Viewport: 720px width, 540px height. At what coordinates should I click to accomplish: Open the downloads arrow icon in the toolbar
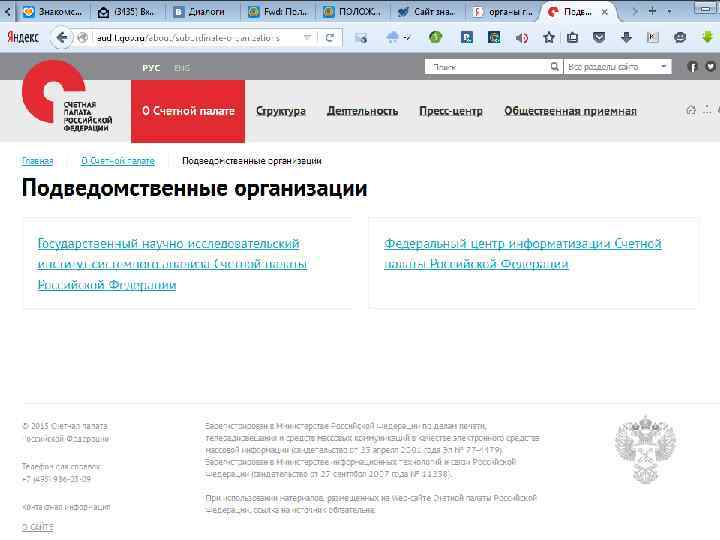[x=626, y=38]
